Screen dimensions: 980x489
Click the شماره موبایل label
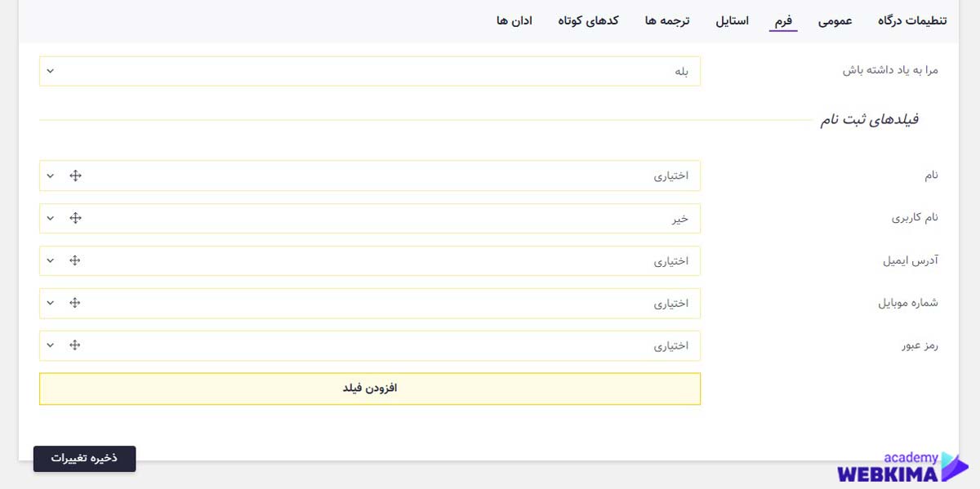(908, 303)
